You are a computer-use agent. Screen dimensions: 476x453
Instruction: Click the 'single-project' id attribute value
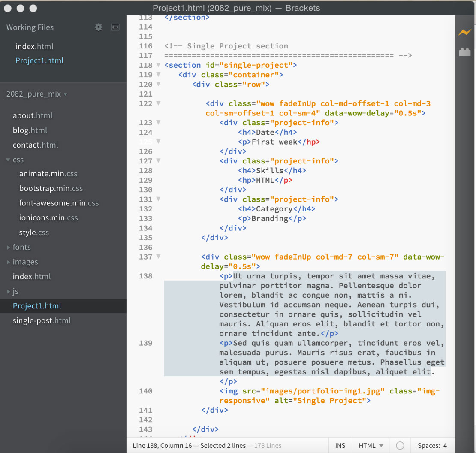pos(256,65)
